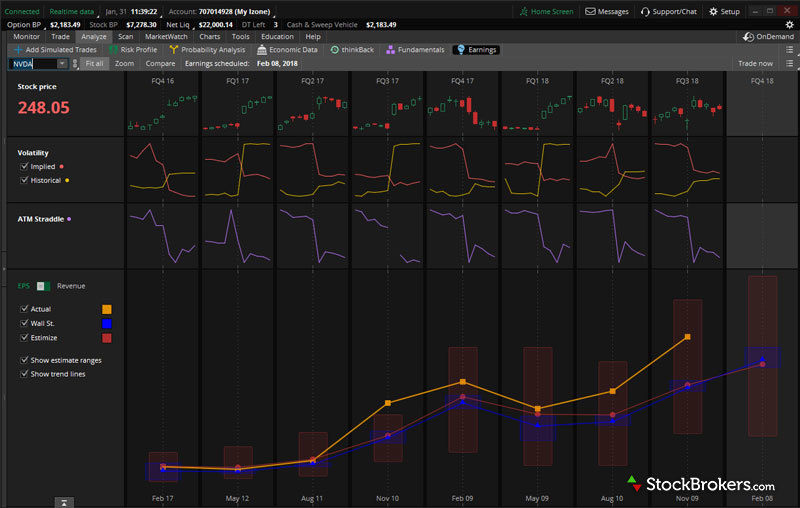Open the Education tab

[277, 37]
